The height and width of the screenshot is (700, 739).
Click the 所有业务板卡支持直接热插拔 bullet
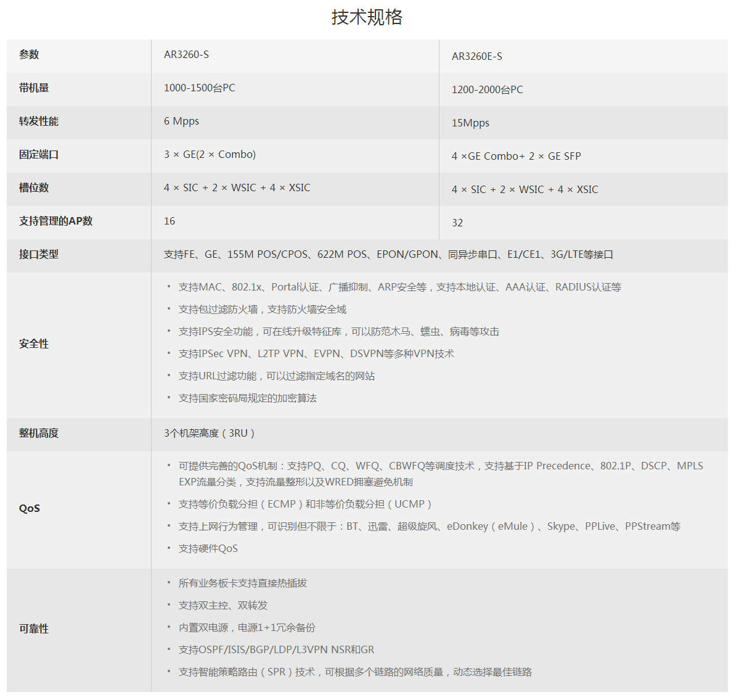point(243,583)
